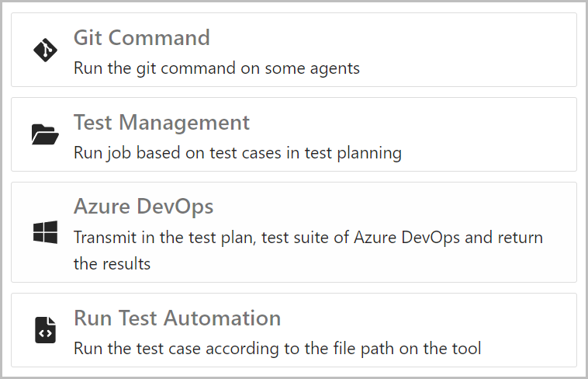This screenshot has height=379, width=588.
Task: Click the open folder icon
Action: pyautogui.click(x=45, y=134)
